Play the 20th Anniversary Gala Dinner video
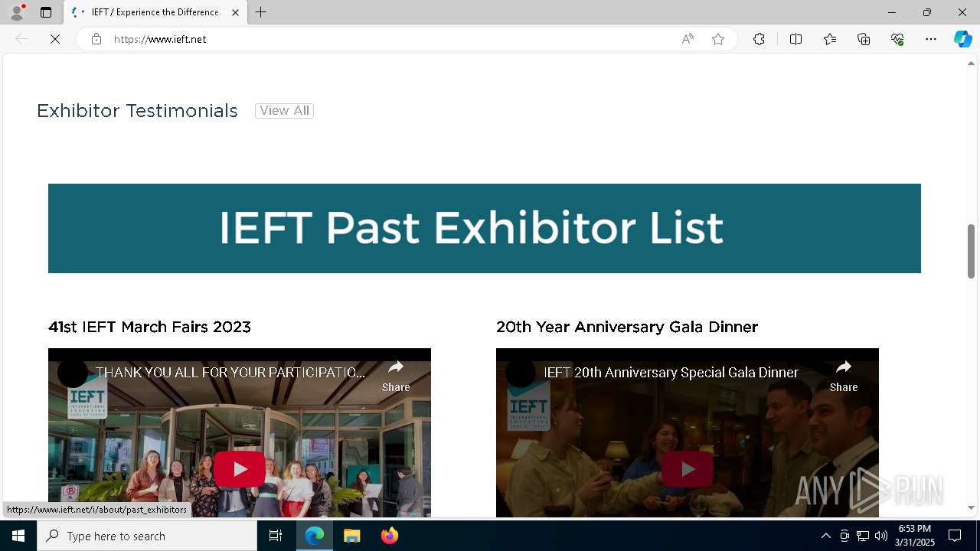The height and width of the screenshot is (551, 980). pyautogui.click(x=688, y=469)
